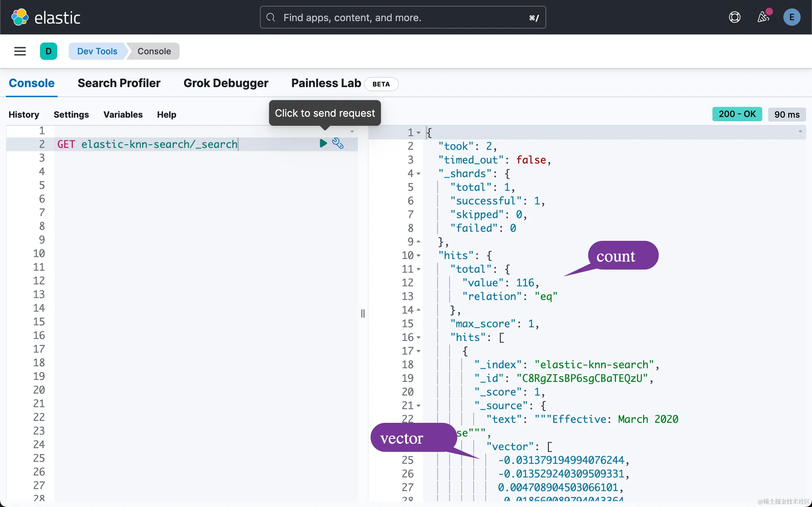Collapse the "_shards" object on line 4
The width and height of the screenshot is (812, 507).
418,174
